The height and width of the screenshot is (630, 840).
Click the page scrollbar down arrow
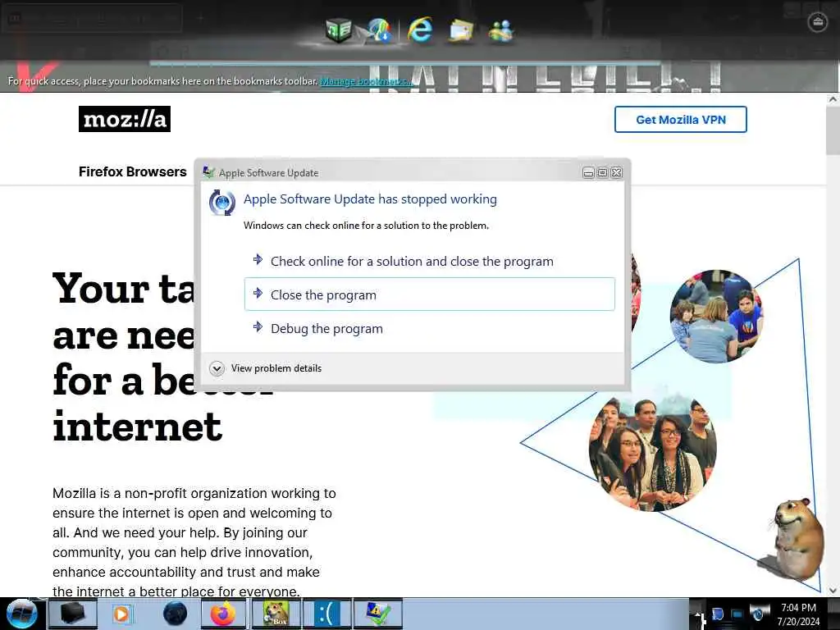(x=832, y=591)
